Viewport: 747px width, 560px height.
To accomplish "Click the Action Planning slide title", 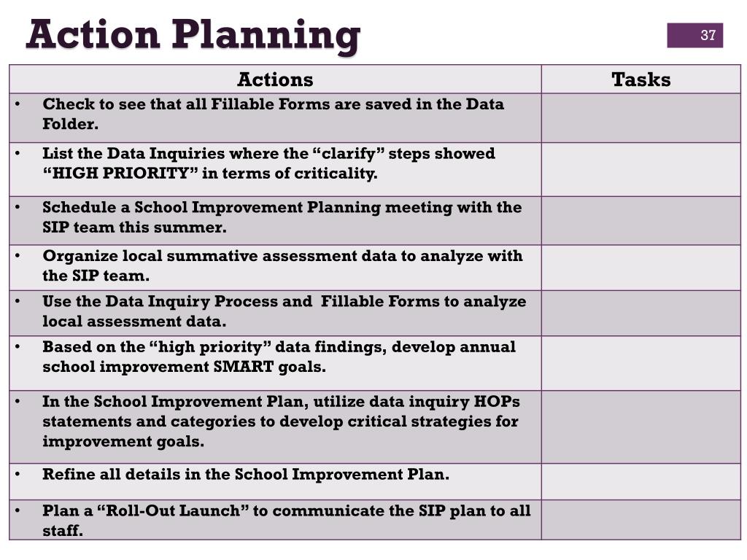I will click(x=193, y=36).
